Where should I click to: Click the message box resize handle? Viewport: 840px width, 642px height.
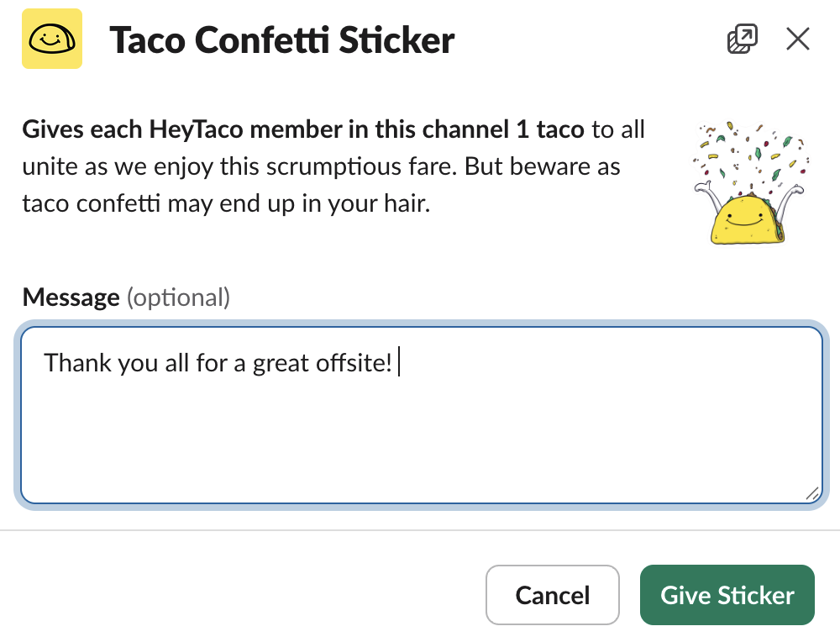812,495
